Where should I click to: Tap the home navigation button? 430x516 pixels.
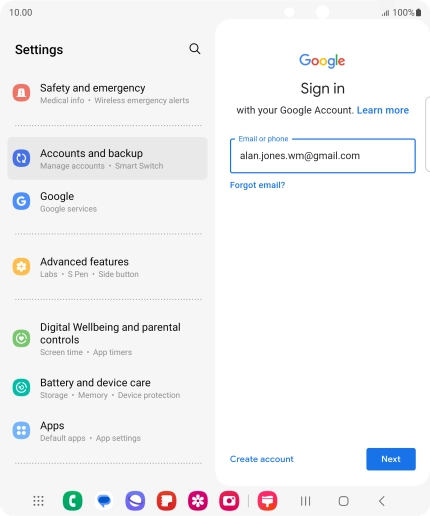344,501
